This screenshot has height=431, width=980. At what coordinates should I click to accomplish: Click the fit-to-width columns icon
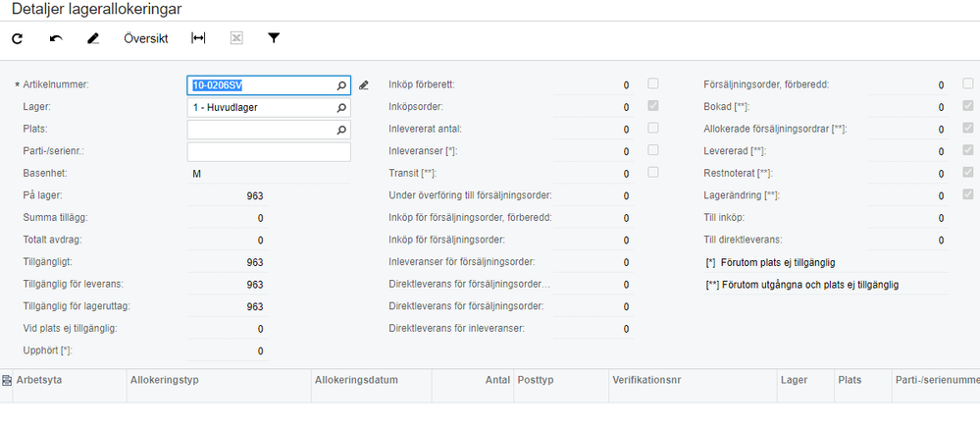[x=198, y=39]
